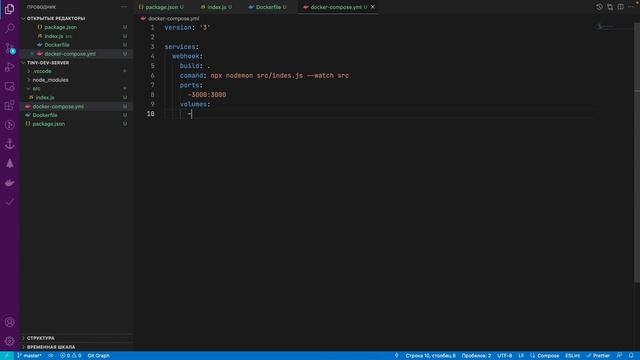Image resolution: width=640 pixels, height=360 pixels.
Task: Open Explorer panel more actions menu
Action: pyautogui.click(x=124, y=7)
